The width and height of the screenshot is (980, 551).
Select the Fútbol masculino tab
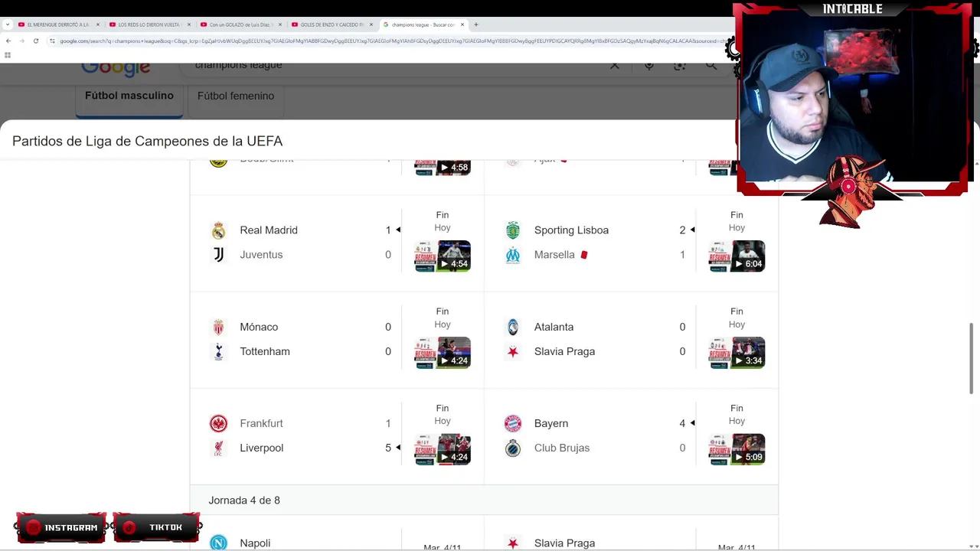tap(129, 96)
